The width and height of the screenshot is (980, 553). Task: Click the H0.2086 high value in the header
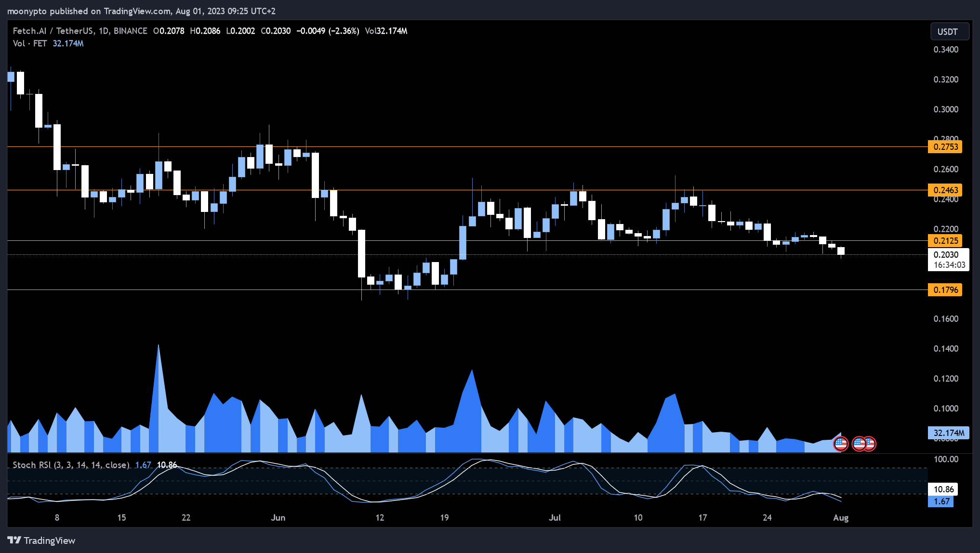click(x=205, y=31)
